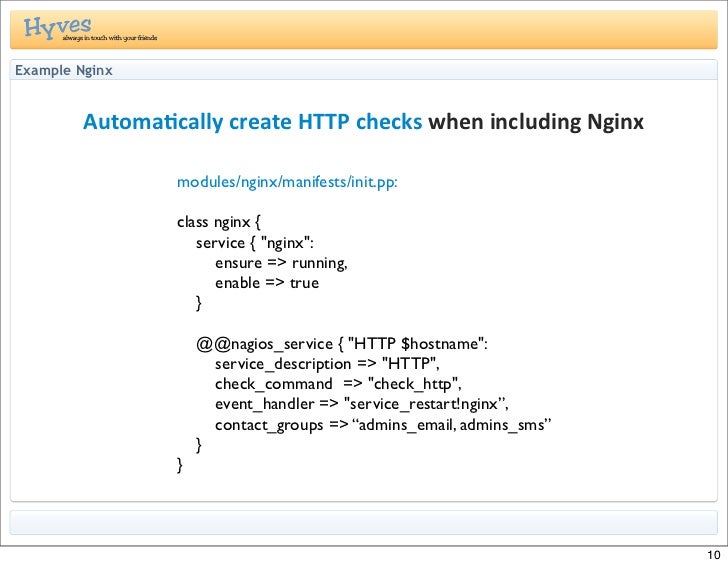Select the service_description "HTTP" line
Screen dimensions: 728x567
328,364
